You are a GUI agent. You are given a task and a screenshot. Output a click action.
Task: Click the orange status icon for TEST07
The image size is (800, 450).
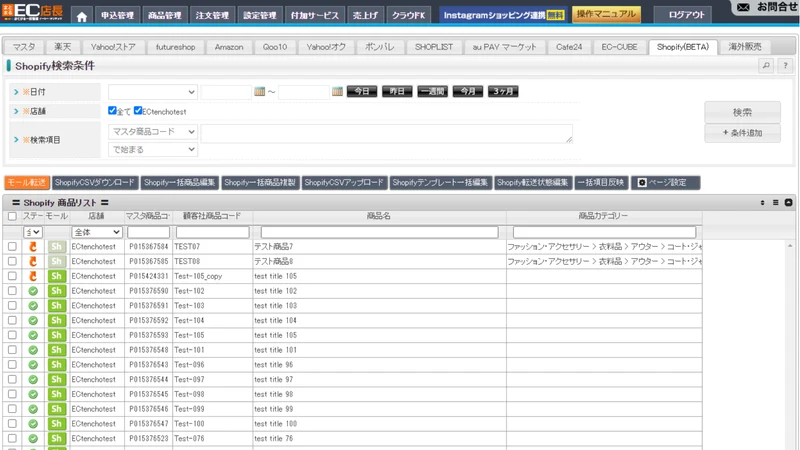click(x=33, y=246)
